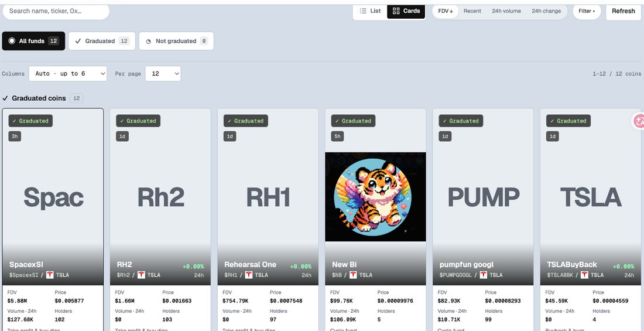
Task: Click the translate floating icon
Action: (x=638, y=121)
